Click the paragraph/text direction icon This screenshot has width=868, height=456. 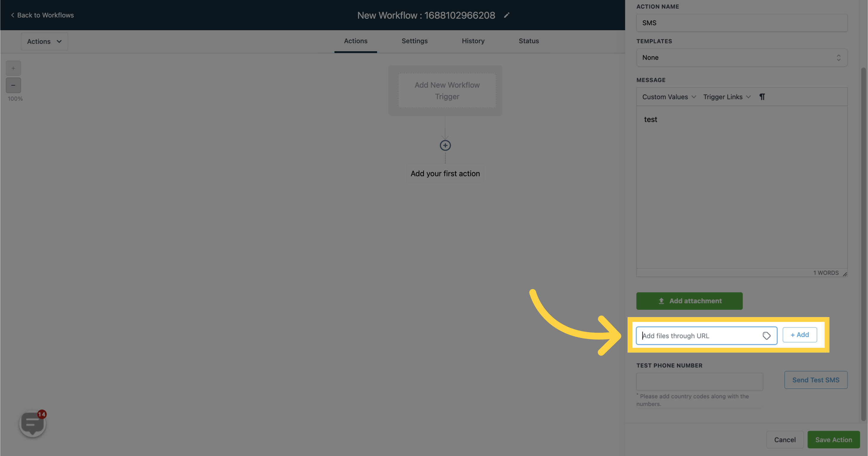coord(762,96)
